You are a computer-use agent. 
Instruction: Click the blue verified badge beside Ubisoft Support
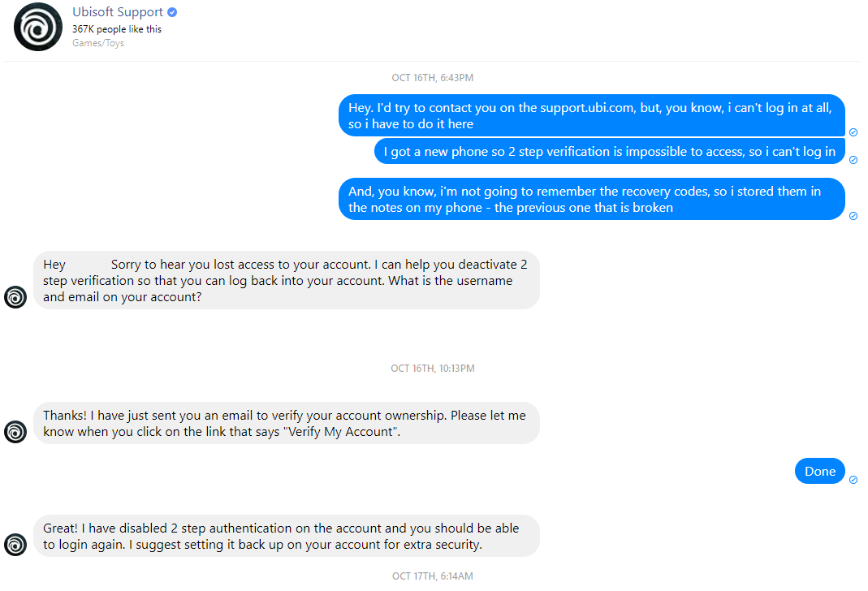[x=172, y=12]
